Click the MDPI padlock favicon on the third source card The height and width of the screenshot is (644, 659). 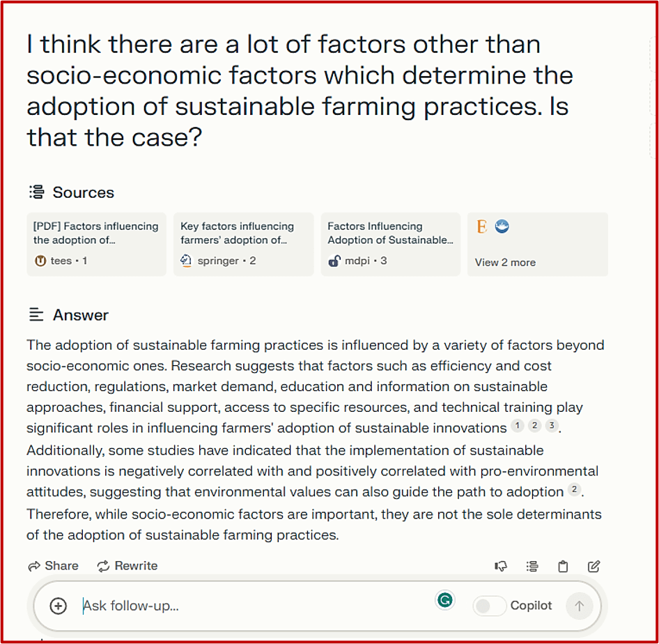pyautogui.click(x=333, y=259)
